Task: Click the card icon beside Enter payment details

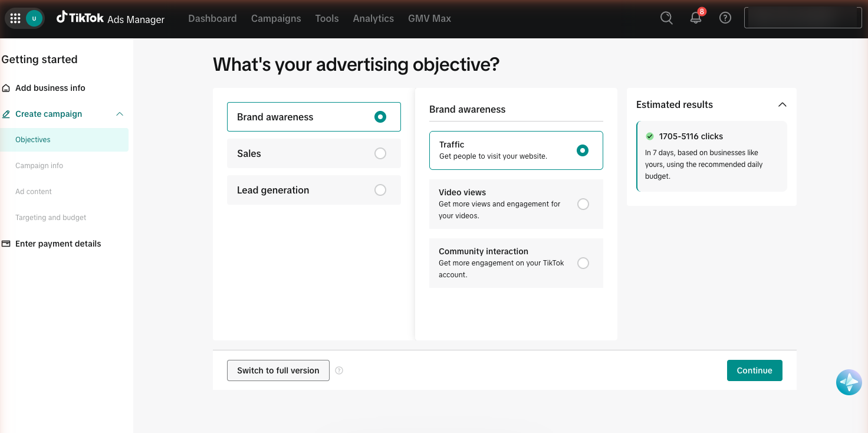Action: (6, 244)
